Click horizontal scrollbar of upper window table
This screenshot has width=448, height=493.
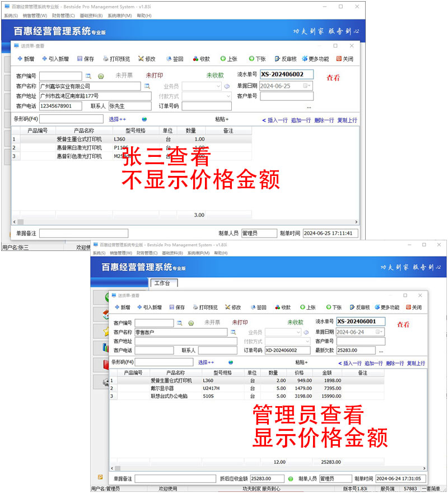point(185,222)
